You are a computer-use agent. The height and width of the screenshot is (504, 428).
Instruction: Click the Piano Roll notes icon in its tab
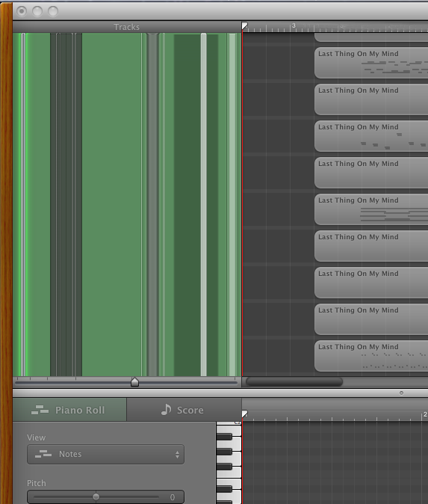tap(40, 410)
